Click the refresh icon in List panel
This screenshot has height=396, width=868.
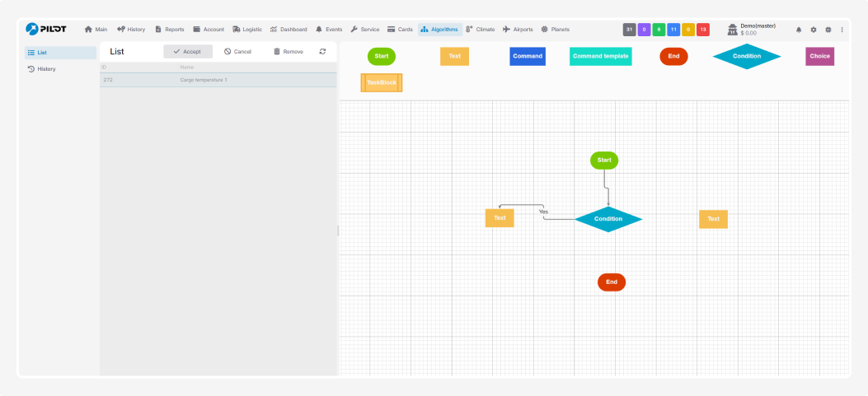pyautogui.click(x=322, y=51)
